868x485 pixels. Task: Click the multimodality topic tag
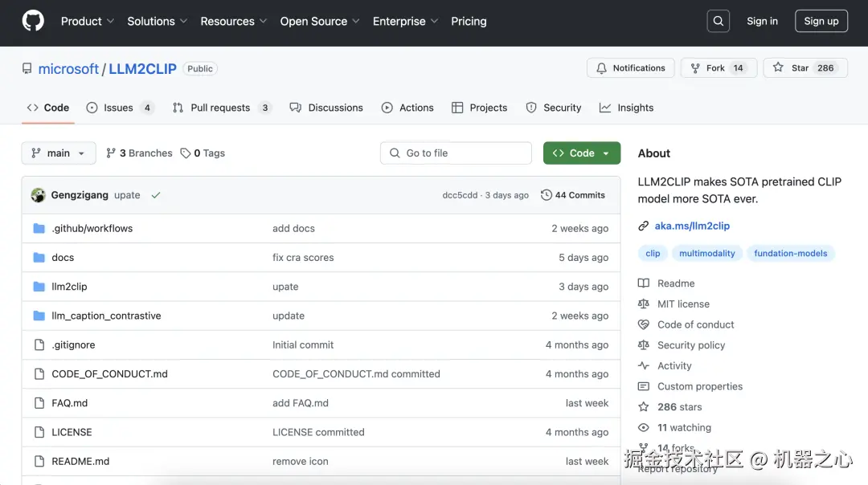(x=707, y=253)
